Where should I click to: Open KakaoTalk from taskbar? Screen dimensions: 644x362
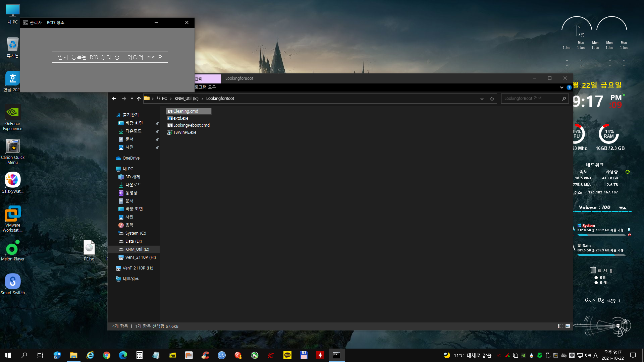click(287, 355)
